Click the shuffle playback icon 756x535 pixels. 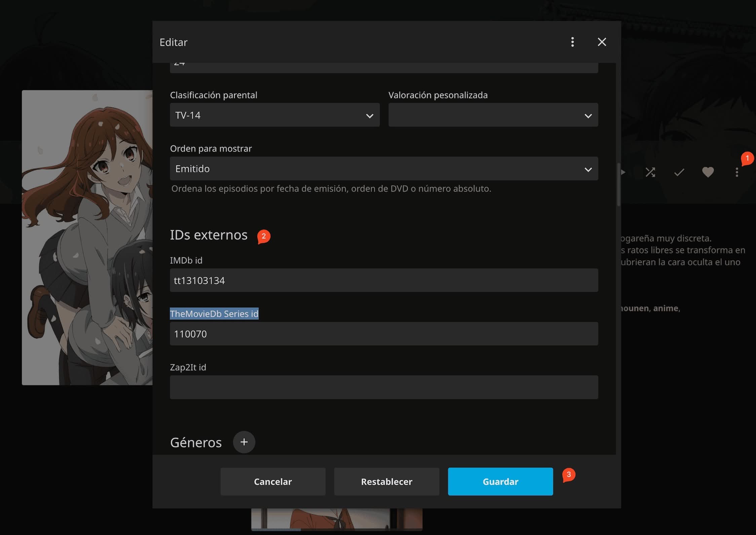tap(650, 172)
